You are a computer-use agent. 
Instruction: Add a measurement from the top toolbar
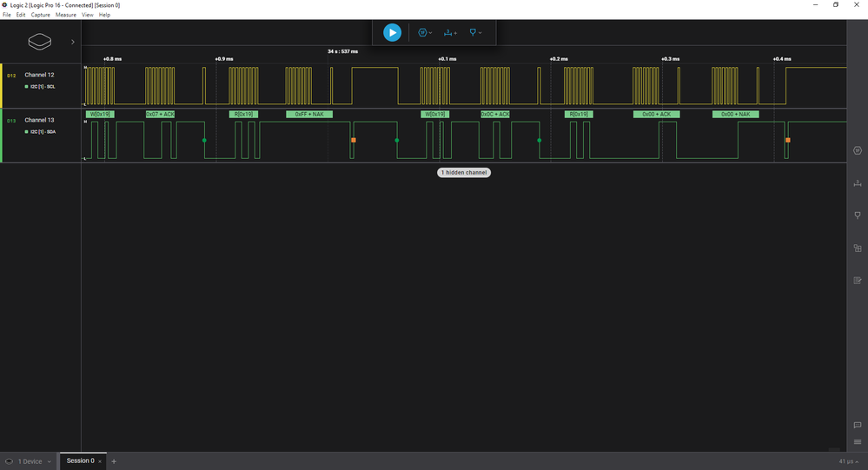pos(450,33)
